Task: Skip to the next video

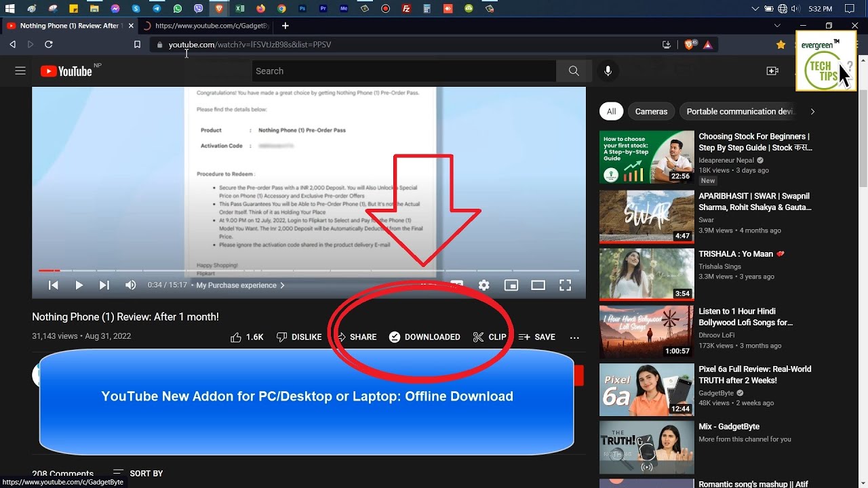Action: click(104, 285)
